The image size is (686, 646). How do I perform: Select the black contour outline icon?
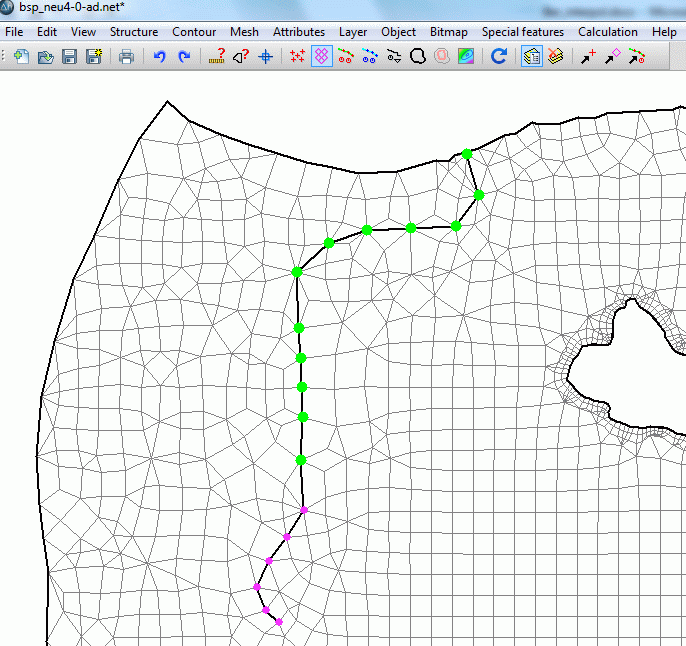(418, 56)
